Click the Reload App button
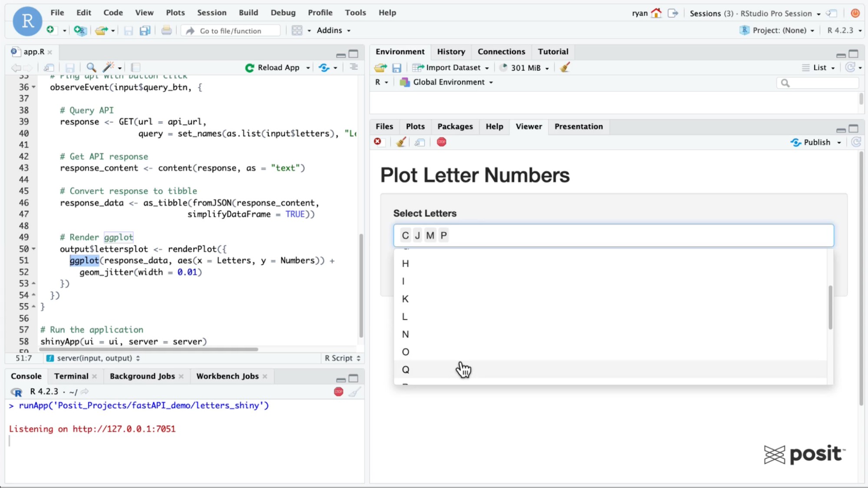Viewport: 868px width, 488px height. tap(272, 68)
